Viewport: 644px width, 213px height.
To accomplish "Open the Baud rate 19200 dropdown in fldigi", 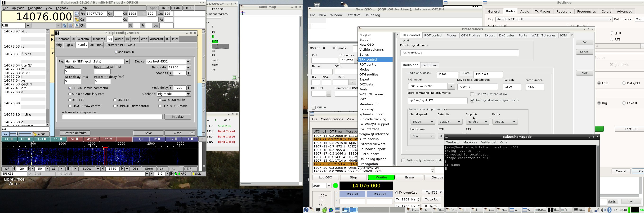I will tap(188, 67).
